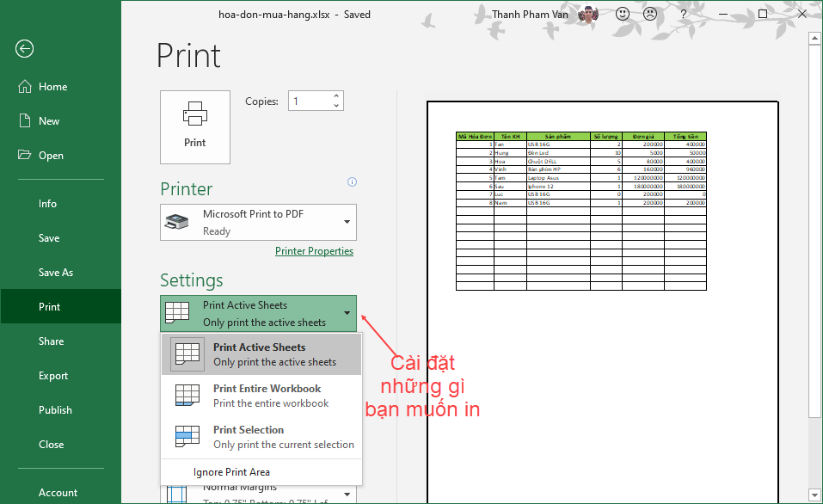Click the Home house icon
The width and height of the screenshot is (823, 504).
pos(25,86)
